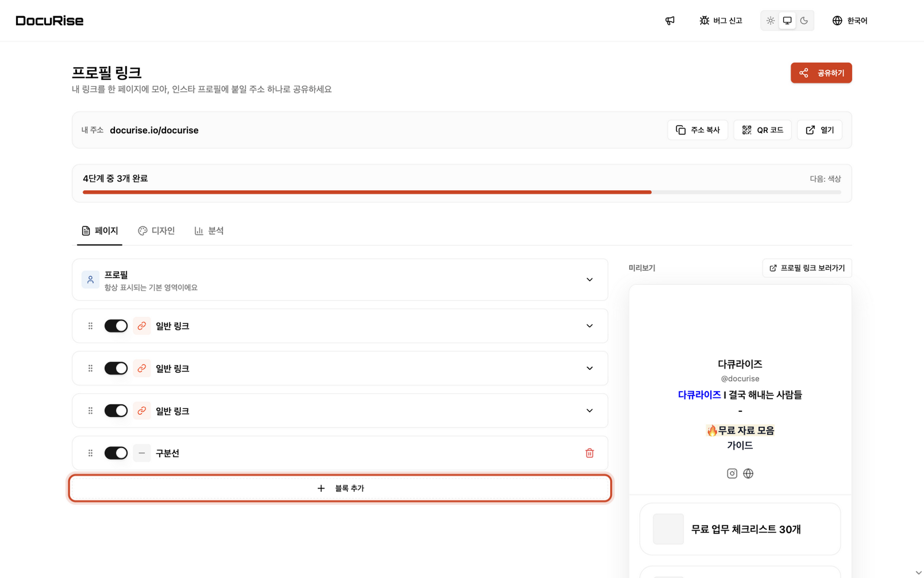Switch to the 페이지 tab
Viewport: 924px width, 578px height.
[100, 231]
